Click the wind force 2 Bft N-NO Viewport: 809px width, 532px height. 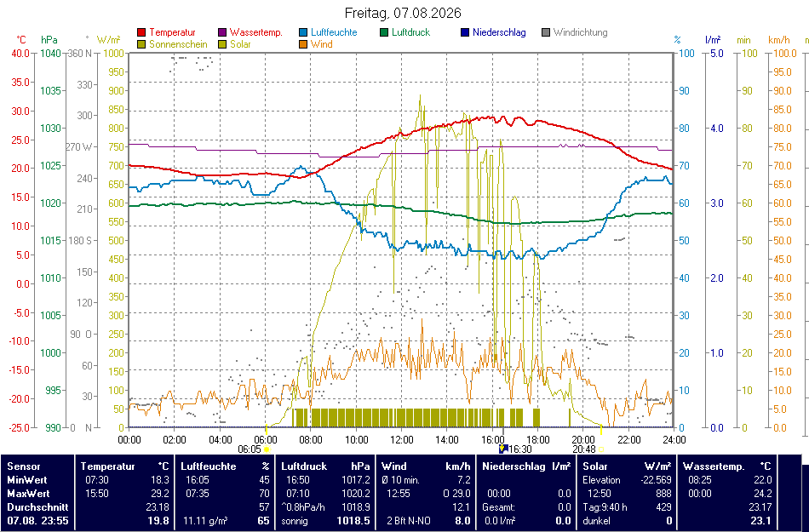coord(409,521)
